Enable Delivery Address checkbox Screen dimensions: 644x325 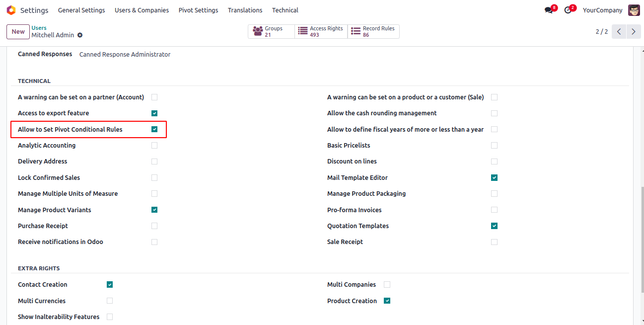(154, 162)
